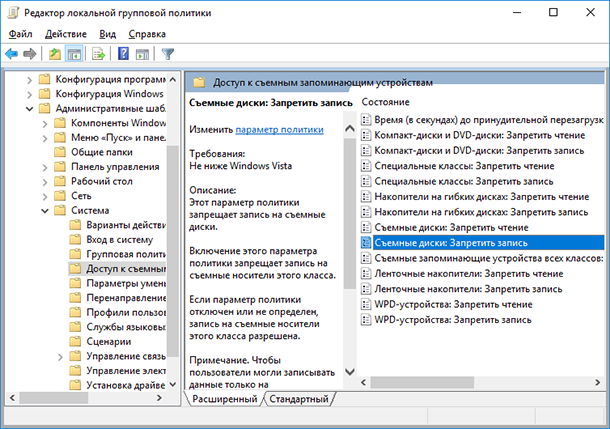Click the folder icon in the details pane header
Image resolution: width=610 pixels, height=429 pixels.
click(x=199, y=82)
